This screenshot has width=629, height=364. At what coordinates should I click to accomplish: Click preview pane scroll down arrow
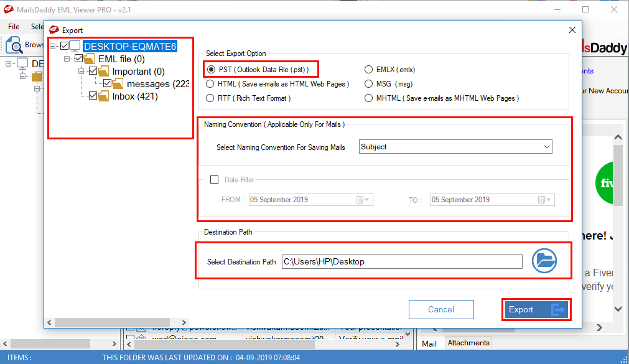[x=618, y=309]
